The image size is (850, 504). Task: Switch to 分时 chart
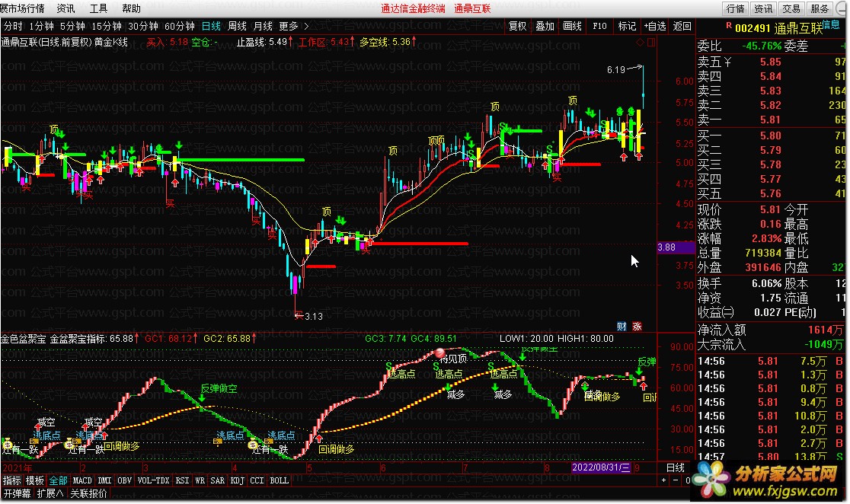tap(13, 26)
